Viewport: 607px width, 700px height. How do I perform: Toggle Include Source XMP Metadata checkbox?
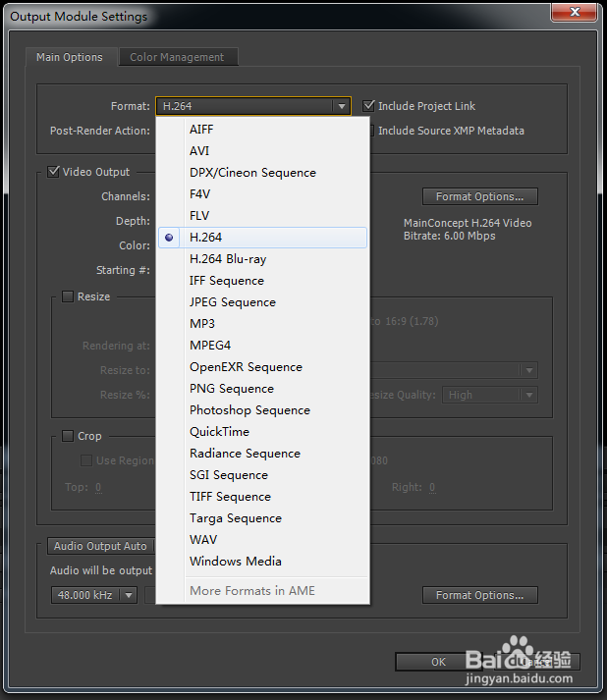[371, 131]
